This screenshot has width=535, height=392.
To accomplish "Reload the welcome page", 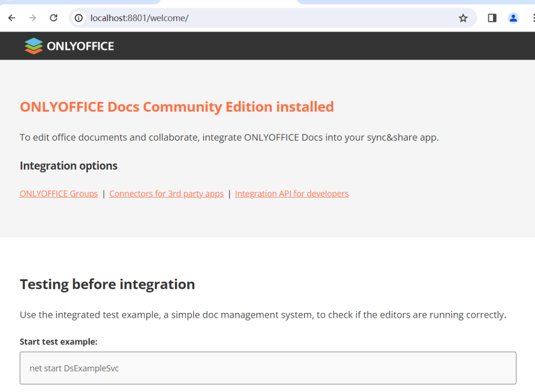I will pos(54,18).
